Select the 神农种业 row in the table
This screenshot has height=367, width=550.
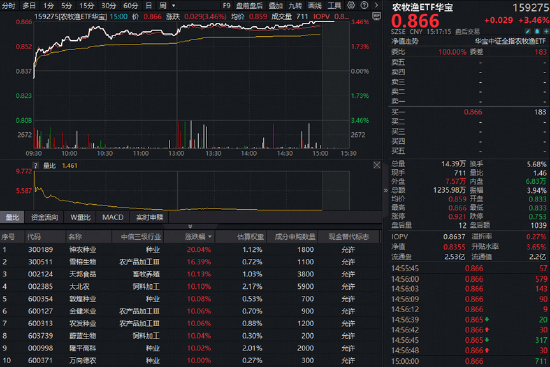(191, 249)
